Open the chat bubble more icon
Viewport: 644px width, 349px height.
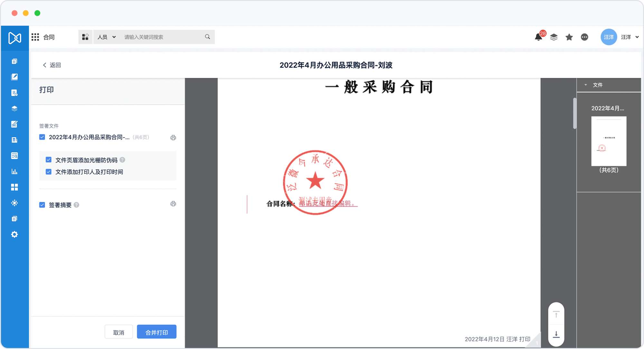pyautogui.click(x=584, y=37)
